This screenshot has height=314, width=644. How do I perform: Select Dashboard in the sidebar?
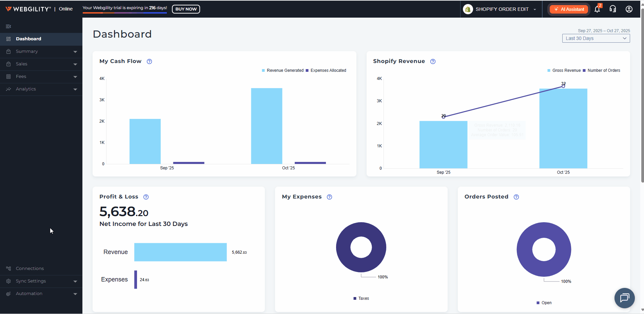(x=28, y=39)
